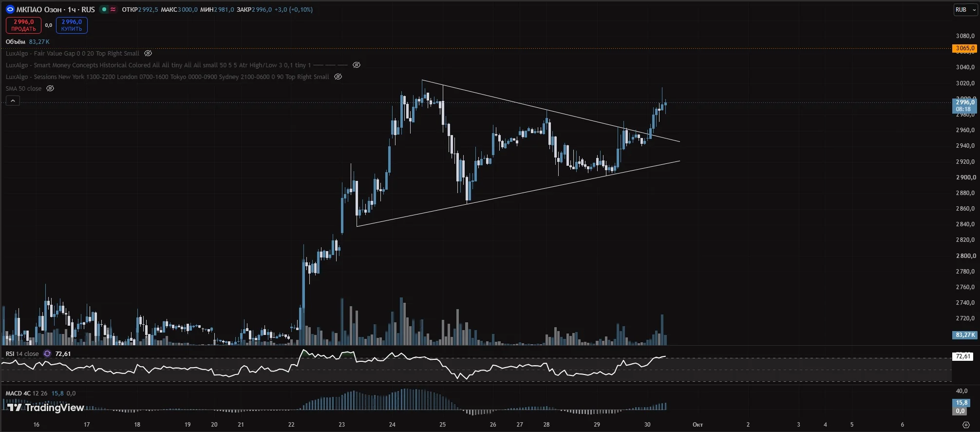Open the RUB currency dropdown
Viewport: 980px width, 432px height.
click(x=965, y=10)
